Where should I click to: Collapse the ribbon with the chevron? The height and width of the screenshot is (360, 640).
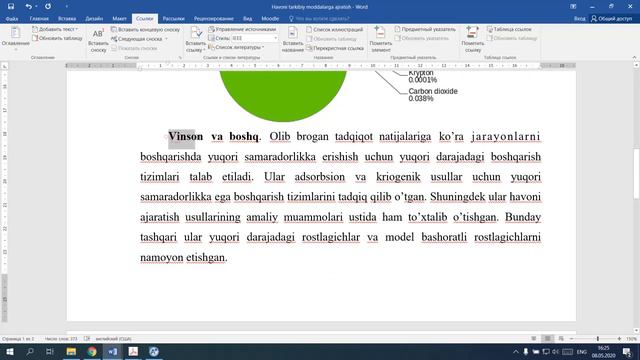tap(634, 58)
